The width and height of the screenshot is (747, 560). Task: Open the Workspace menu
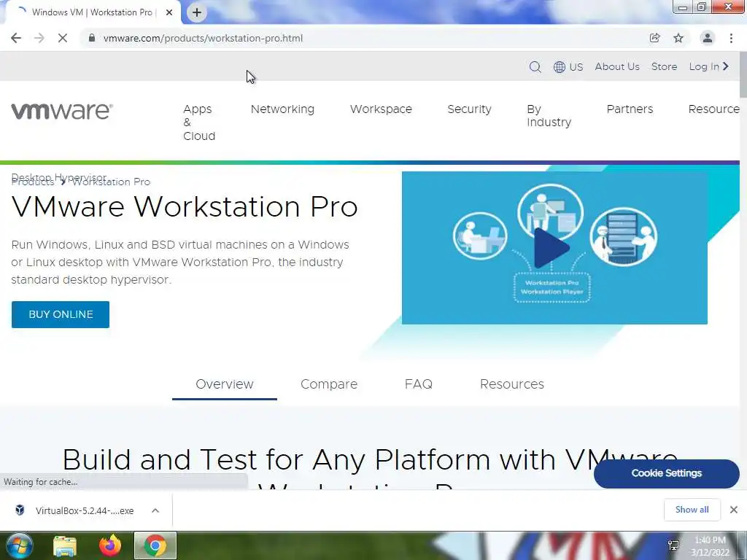(x=381, y=109)
